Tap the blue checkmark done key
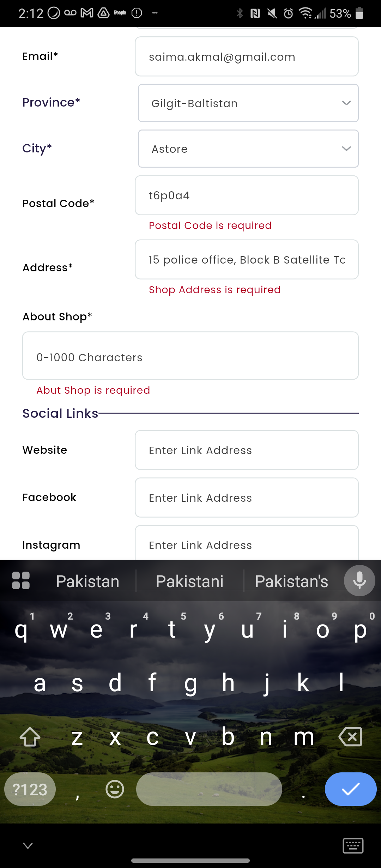Screen dimensions: 381x868 tap(351, 789)
